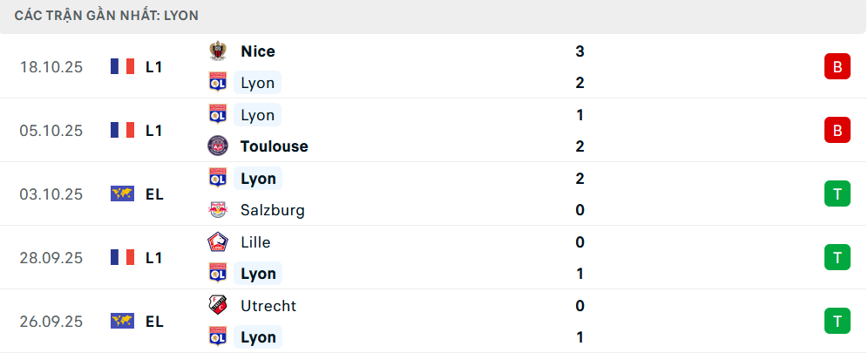Click the EL league label on 26.09.25 row
This screenshot has width=868, height=353.
tap(154, 321)
